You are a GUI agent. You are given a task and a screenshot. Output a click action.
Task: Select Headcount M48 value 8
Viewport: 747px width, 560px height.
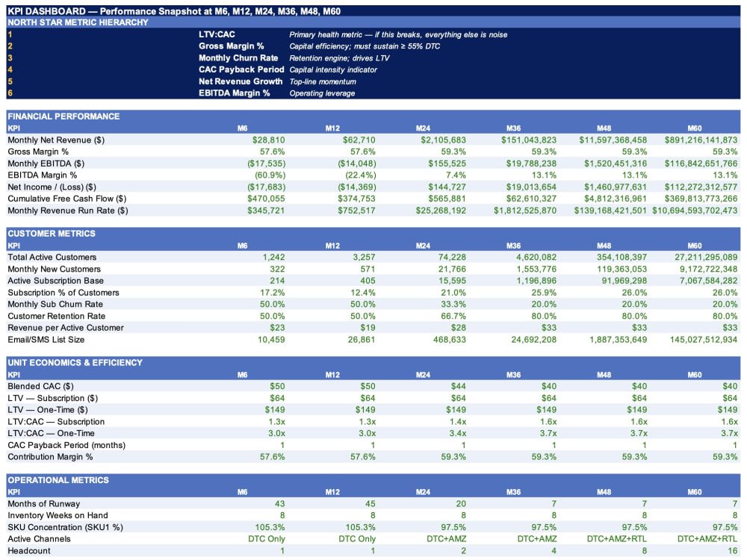click(644, 551)
